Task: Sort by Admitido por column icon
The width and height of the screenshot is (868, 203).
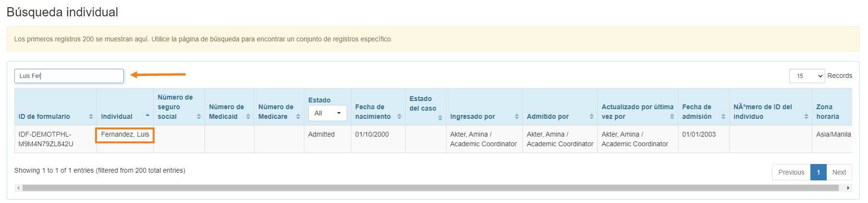Action: pyautogui.click(x=591, y=117)
